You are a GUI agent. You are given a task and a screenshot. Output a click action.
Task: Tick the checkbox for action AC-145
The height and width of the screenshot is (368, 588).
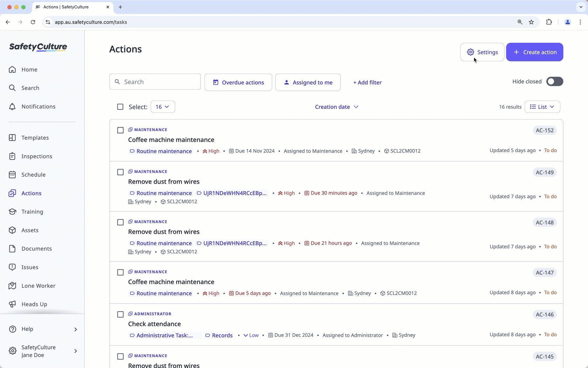(x=120, y=356)
